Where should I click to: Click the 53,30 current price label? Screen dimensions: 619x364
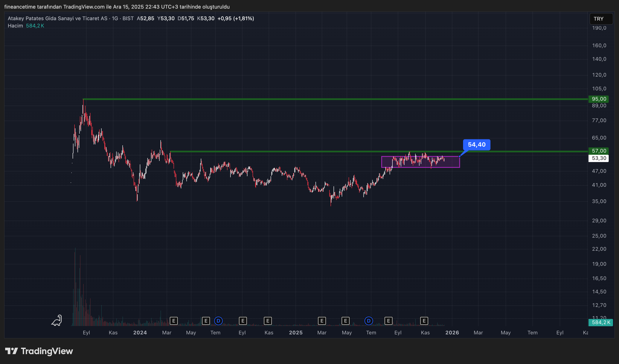[x=599, y=158]
